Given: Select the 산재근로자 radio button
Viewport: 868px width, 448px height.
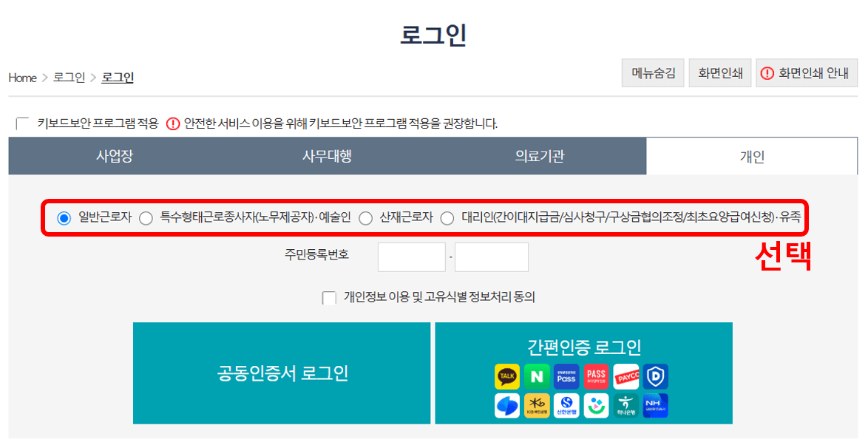Looking at the screenshot, I should (365, 218).
